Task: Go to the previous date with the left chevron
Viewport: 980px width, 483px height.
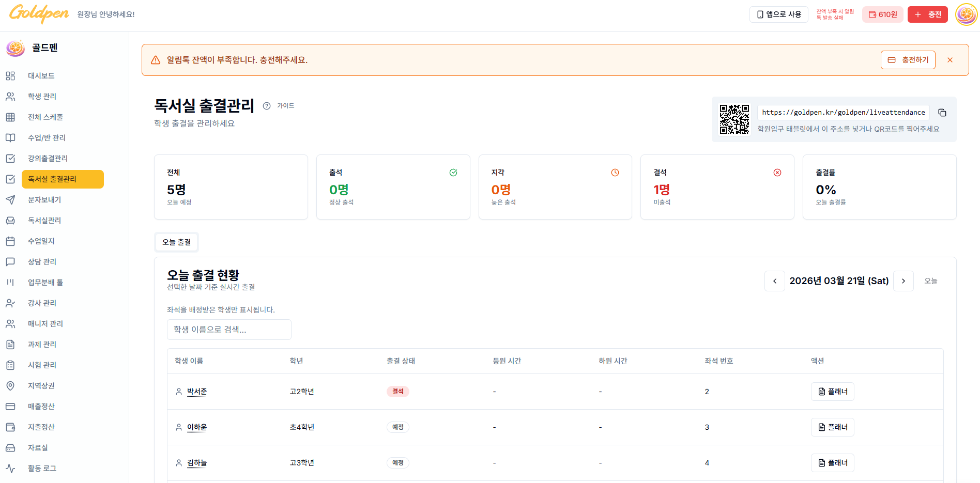Action: tap(774, 281)
